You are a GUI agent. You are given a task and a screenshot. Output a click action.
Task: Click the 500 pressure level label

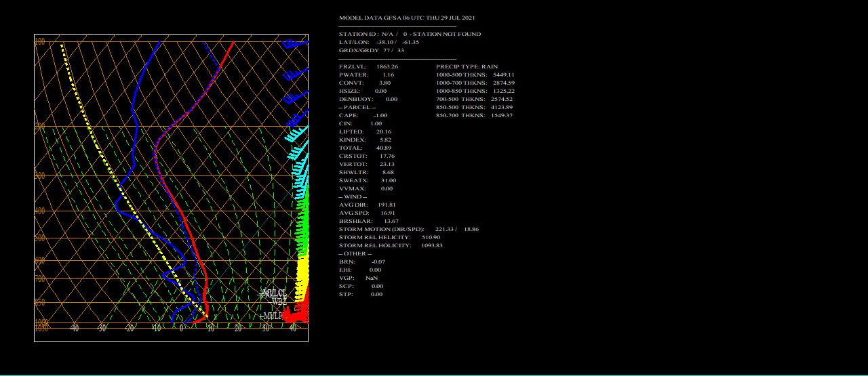40,238
